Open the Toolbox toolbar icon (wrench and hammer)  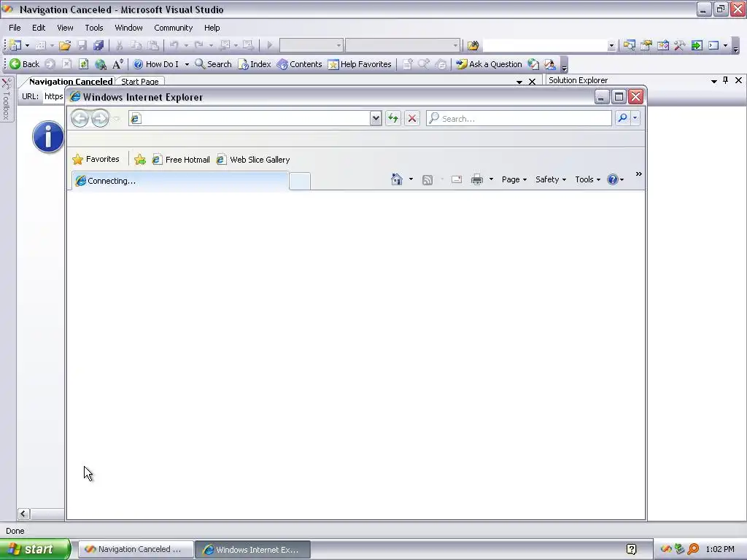(679, 45)
